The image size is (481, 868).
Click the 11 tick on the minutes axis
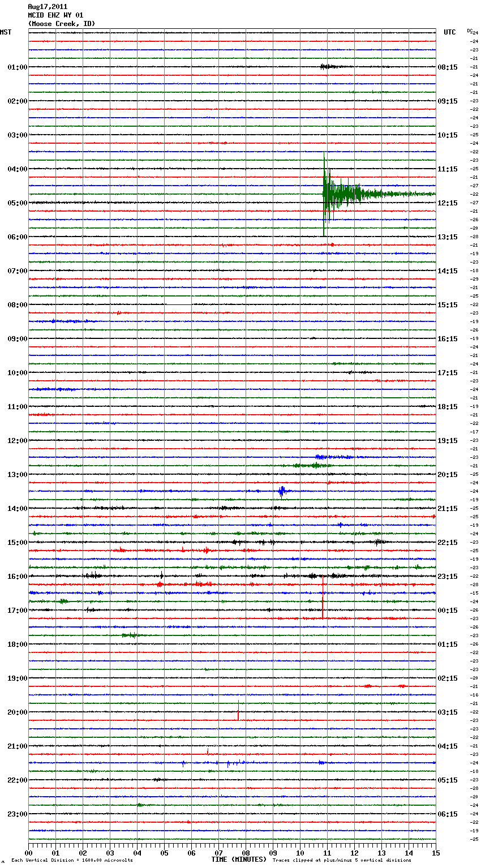(327, 853)
